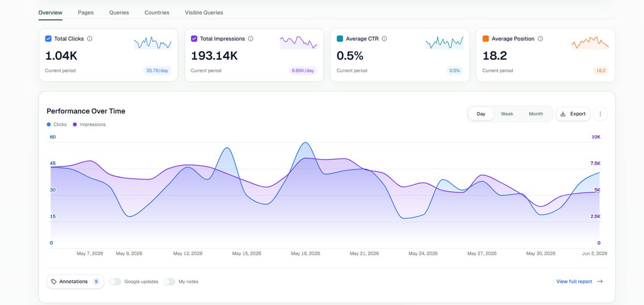
Task: Click the info icon beside Average CTR
Action: click(x=384, y=39)
